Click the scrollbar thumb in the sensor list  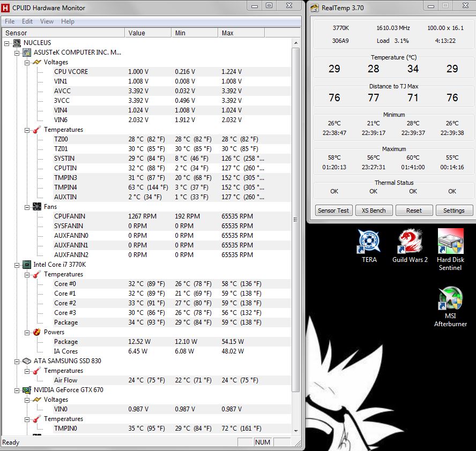(296, 220)
